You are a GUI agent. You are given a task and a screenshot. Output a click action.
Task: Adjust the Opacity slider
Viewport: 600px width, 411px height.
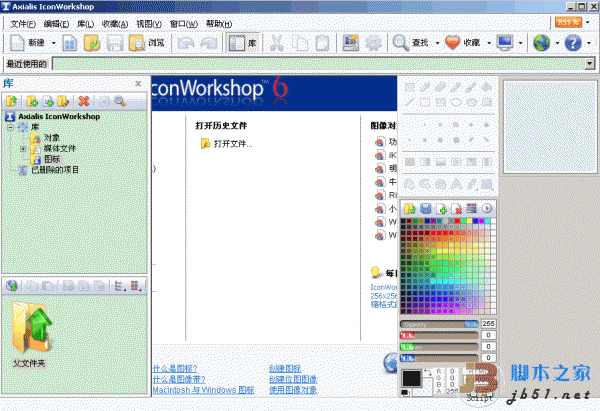pos(439,324)
